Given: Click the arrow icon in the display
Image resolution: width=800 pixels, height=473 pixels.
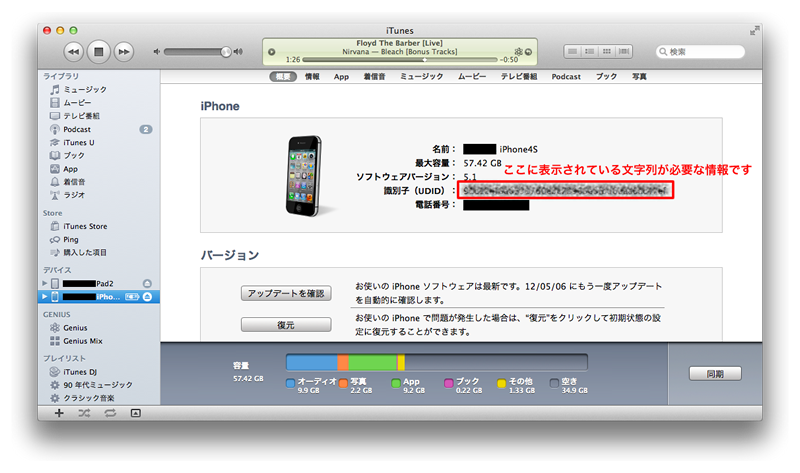Looking at the screenshot, I should pyautogui.click(x=529, y=52).
